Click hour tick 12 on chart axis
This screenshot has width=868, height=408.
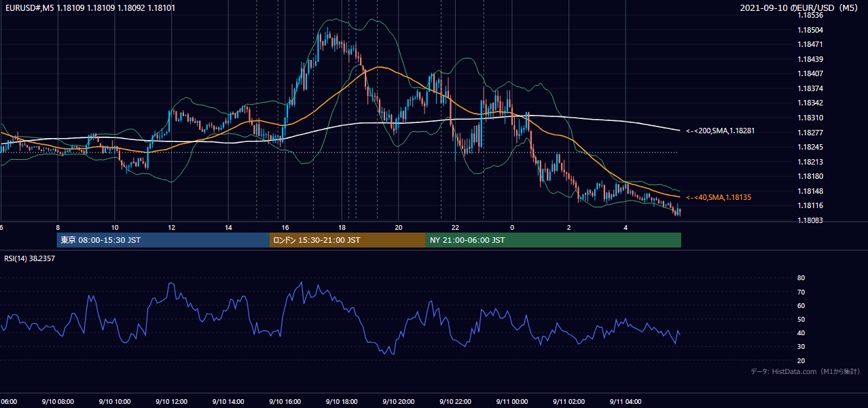[171, 227]
